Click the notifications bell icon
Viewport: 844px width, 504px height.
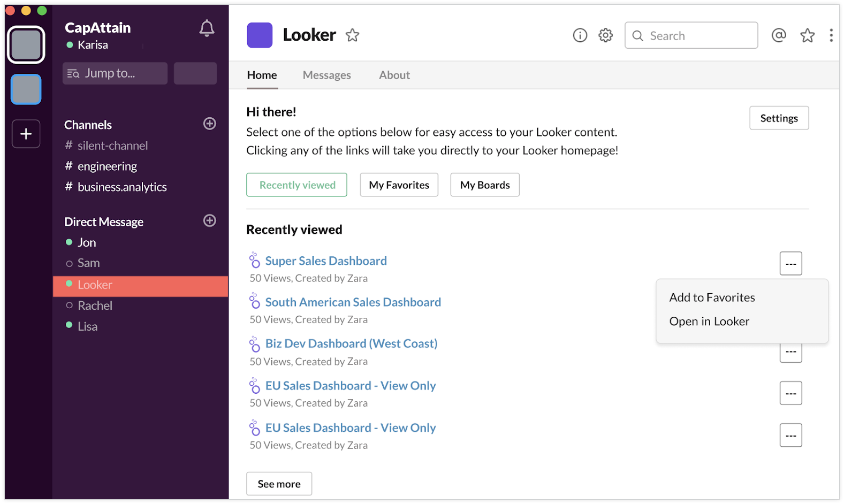207,28
